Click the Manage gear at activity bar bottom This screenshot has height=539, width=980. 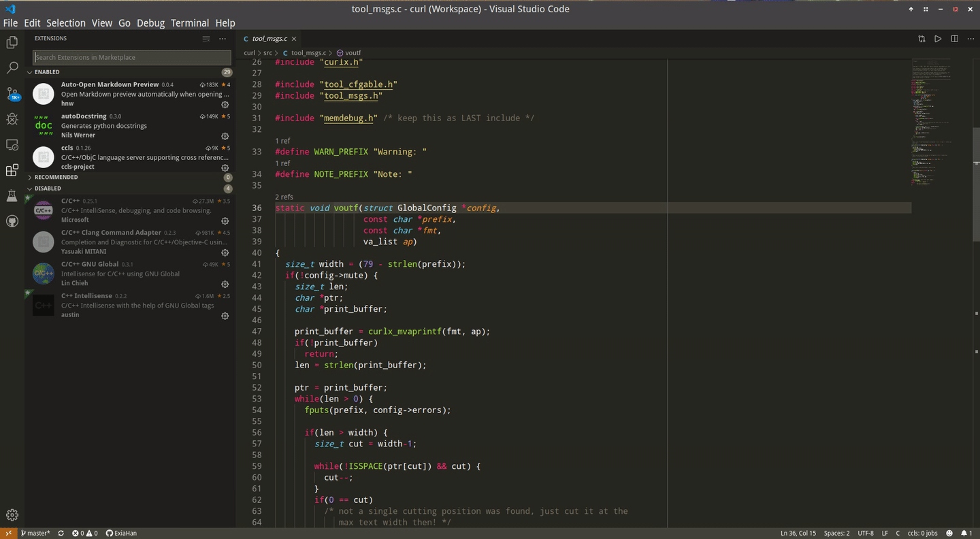pos(11,514)
